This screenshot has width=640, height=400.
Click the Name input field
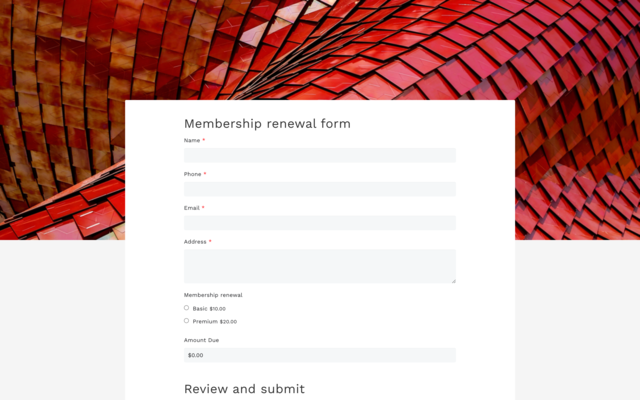[x=320, y=155]
